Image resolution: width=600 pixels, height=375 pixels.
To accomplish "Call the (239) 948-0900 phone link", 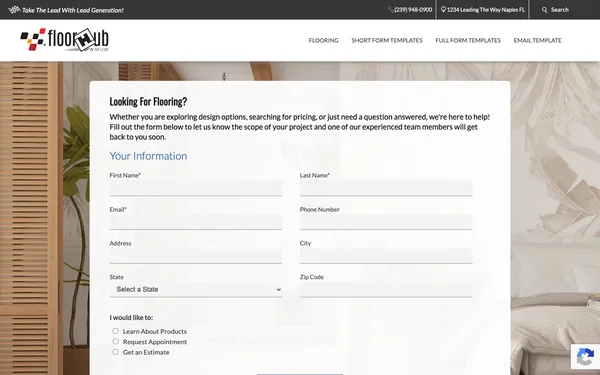I will 413,10.
